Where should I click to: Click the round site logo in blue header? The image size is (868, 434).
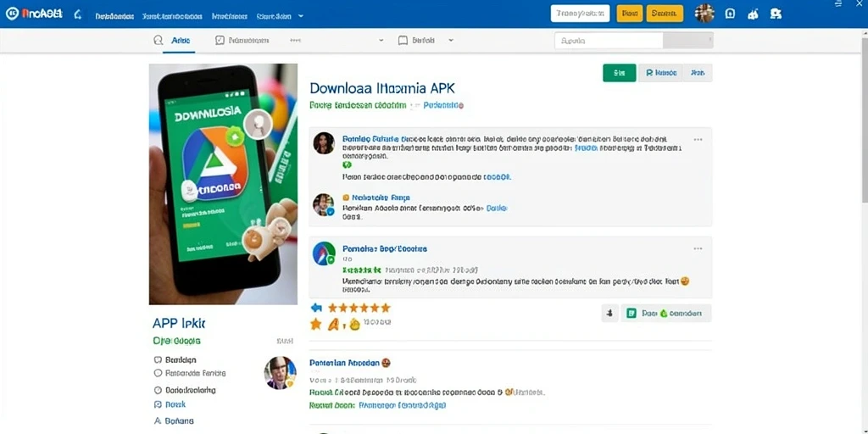(x=12, y=14)
